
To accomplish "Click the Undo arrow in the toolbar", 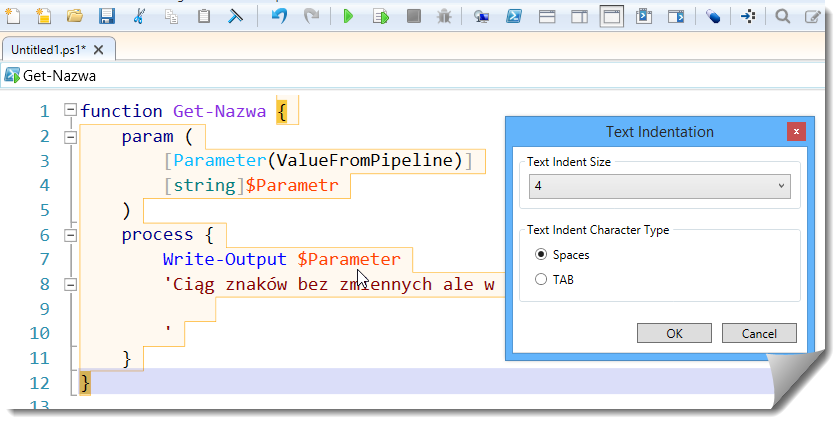I will click(x=279, y=16).
